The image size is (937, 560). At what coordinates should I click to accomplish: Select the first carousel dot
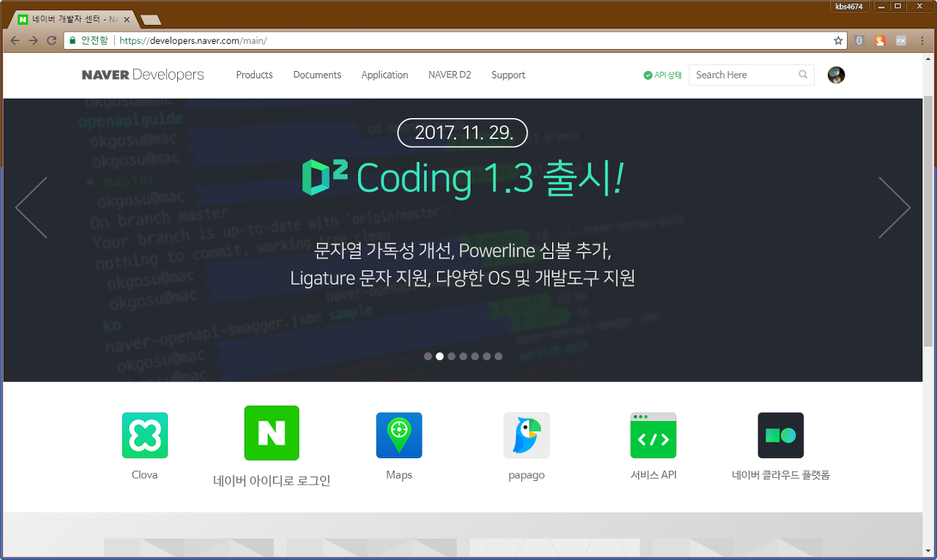428,356
